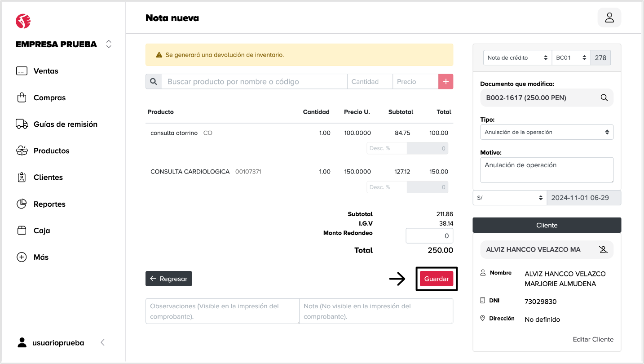Open the BC01 series dropdown
This screenshot has height=364, width=644.
tap(571, 58)
